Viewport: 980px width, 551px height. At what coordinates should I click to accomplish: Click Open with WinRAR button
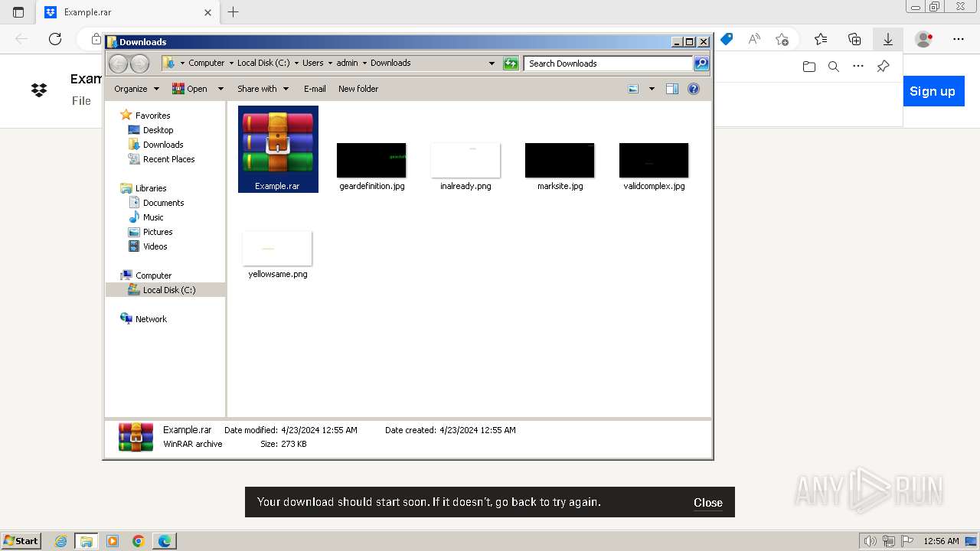coord(190,89)
